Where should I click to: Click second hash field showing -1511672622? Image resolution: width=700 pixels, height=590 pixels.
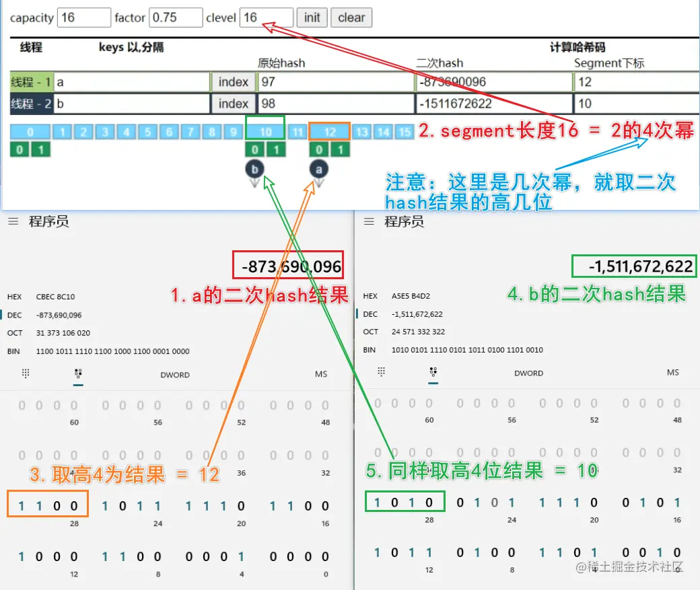pyautogui.click(x=494, y=104)
